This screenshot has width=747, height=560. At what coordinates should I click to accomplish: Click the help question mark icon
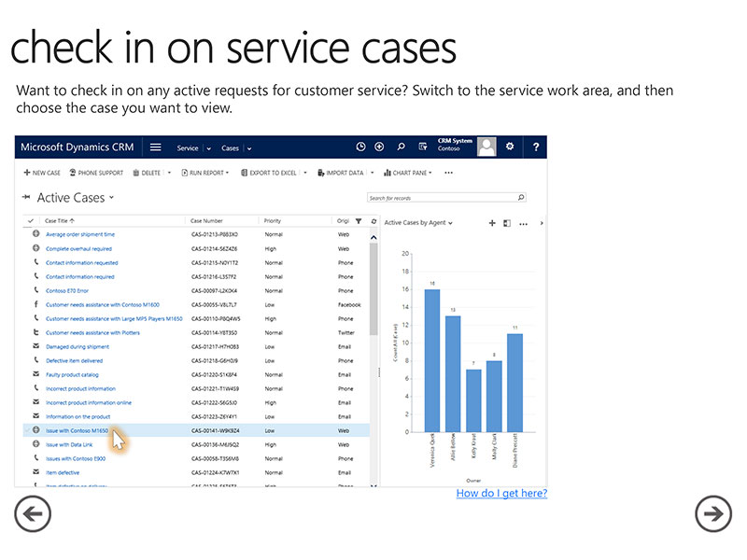coord(536,147)
